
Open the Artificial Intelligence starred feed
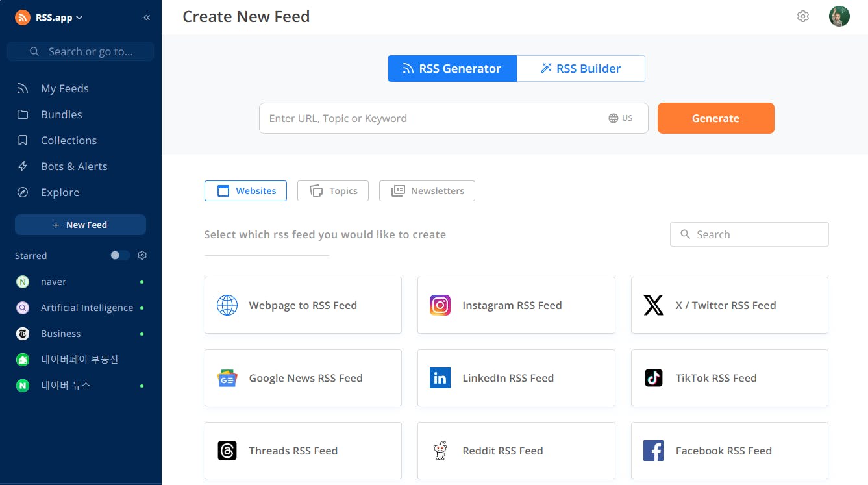pyautogui.click(x=86, y=308)
